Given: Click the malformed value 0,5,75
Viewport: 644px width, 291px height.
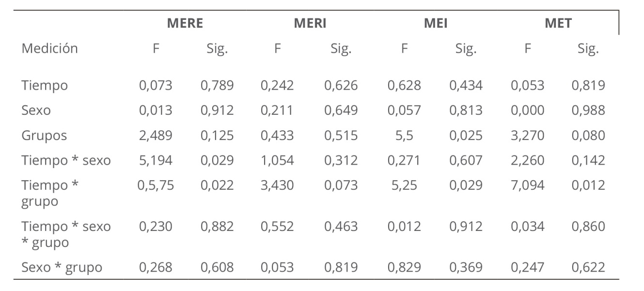Looking at the screenshot, I should coord(156,185).
